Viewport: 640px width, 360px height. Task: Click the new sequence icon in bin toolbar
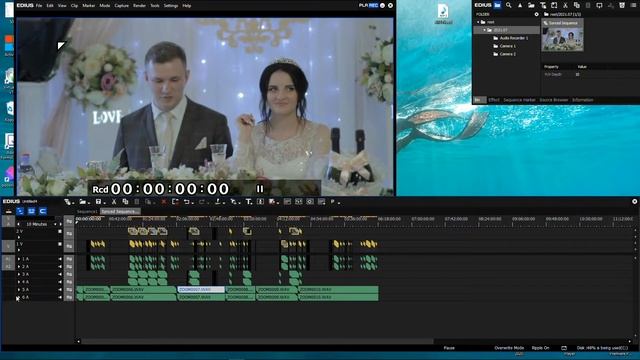click(554, 5)
